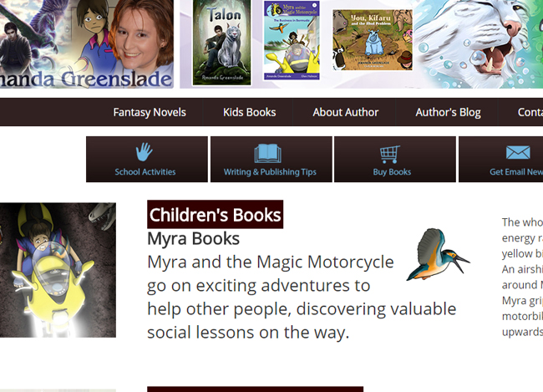Click the kingfisher bird image
This screenshot has height=392, width=543.
436,254
